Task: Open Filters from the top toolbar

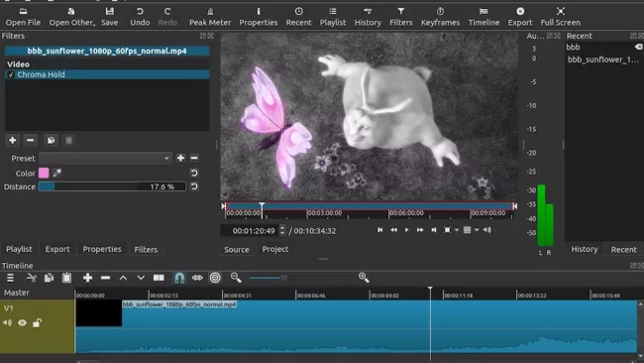Action: pos(401,17)
